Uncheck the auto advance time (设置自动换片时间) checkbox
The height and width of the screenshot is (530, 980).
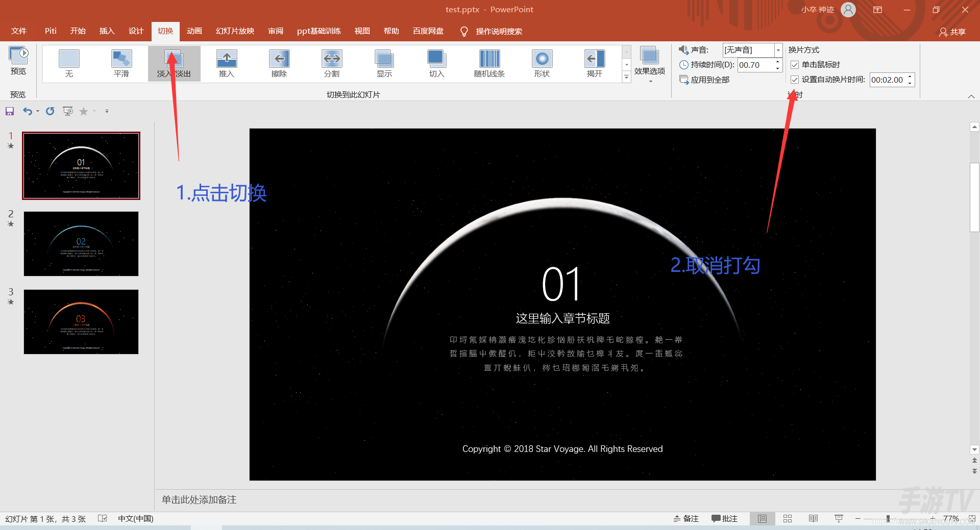click(x=795, y=80)
